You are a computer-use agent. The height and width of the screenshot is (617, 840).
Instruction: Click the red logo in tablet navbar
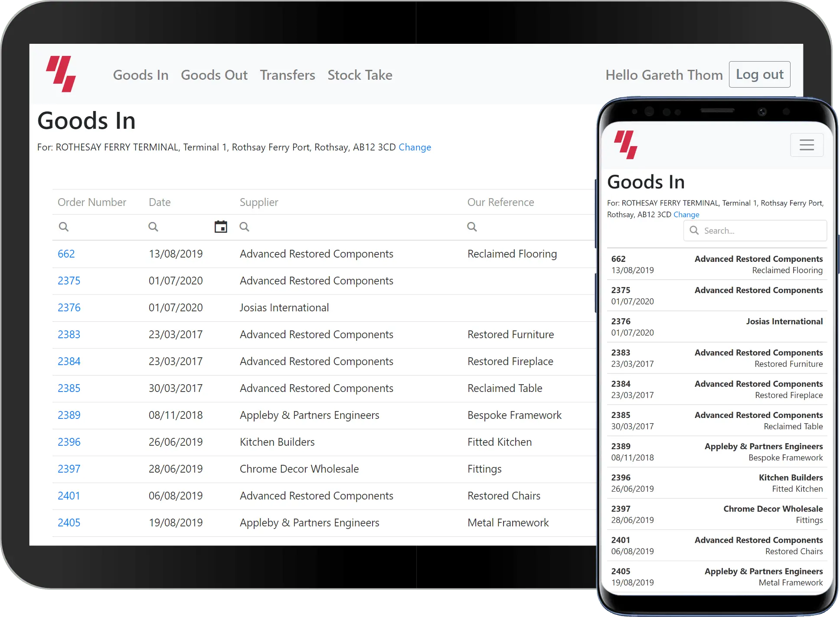click(61, 74)
